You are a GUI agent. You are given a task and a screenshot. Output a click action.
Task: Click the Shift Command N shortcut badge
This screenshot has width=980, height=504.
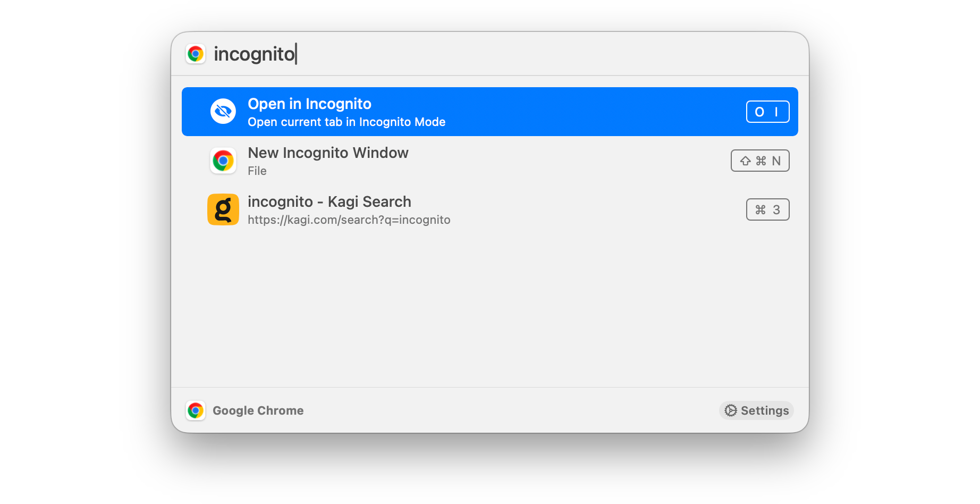(x=760, y=161)
